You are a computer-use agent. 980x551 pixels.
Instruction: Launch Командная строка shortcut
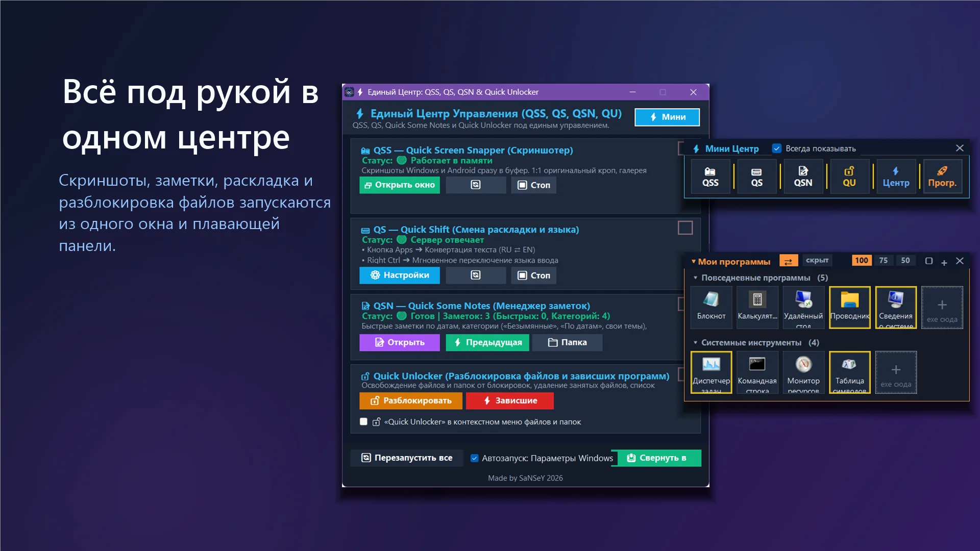coord(757,372)
